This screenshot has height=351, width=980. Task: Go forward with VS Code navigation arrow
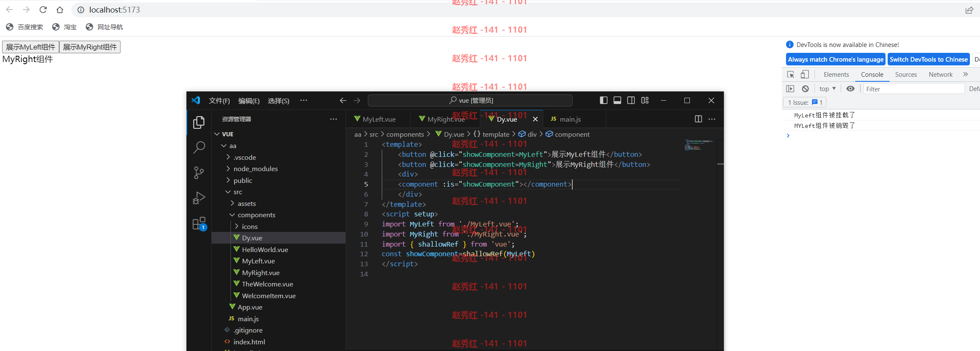[357, 101]
